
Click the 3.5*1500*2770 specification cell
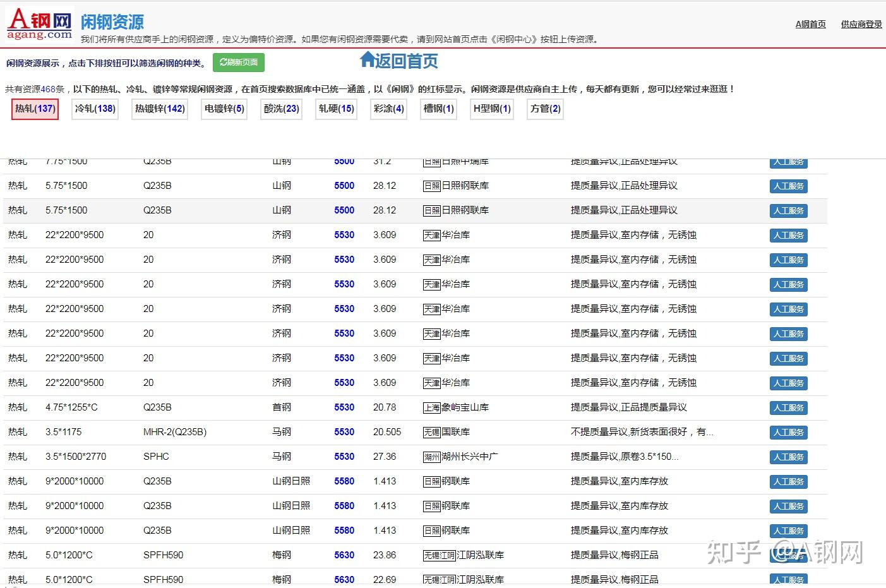(76, 457)
